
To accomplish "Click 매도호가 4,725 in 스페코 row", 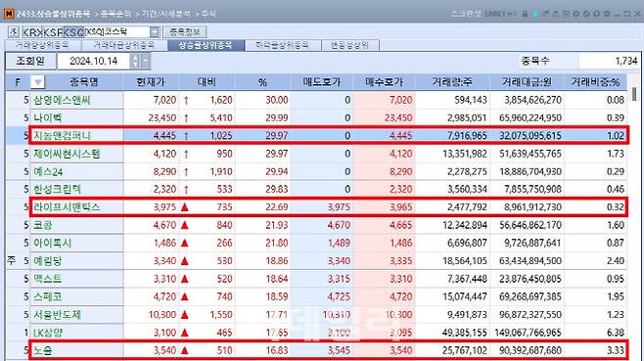I will coord(339,296).
